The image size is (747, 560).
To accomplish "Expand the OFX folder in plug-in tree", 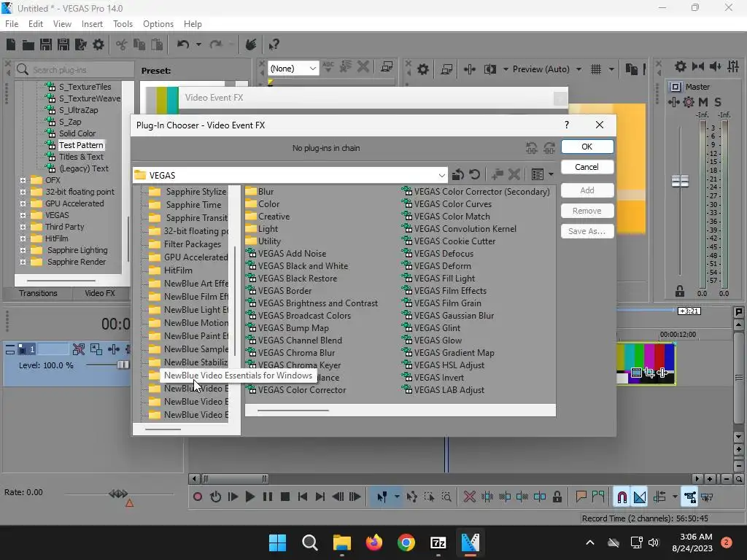I will tap(23, 180).
